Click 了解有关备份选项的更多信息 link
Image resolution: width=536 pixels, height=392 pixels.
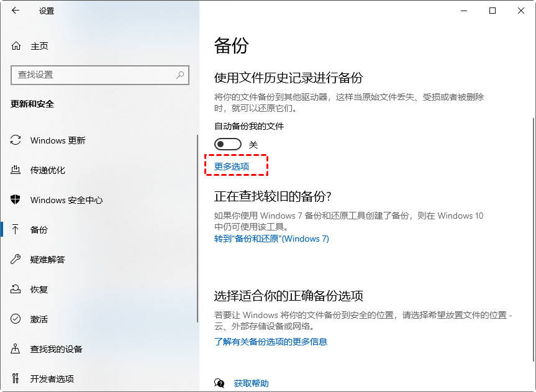tap(270, 342)
